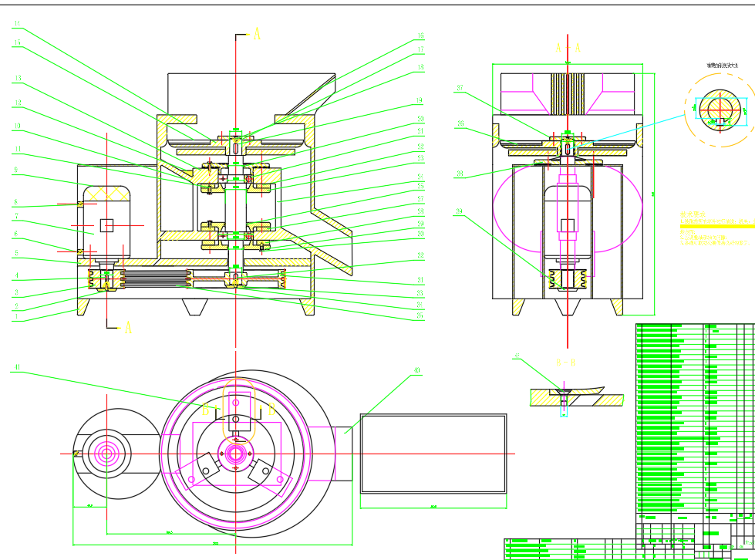The height and width of the screenshot is (560, 755).
Task: Click the part number 18 callout label
Action: [x=420, y=67]
